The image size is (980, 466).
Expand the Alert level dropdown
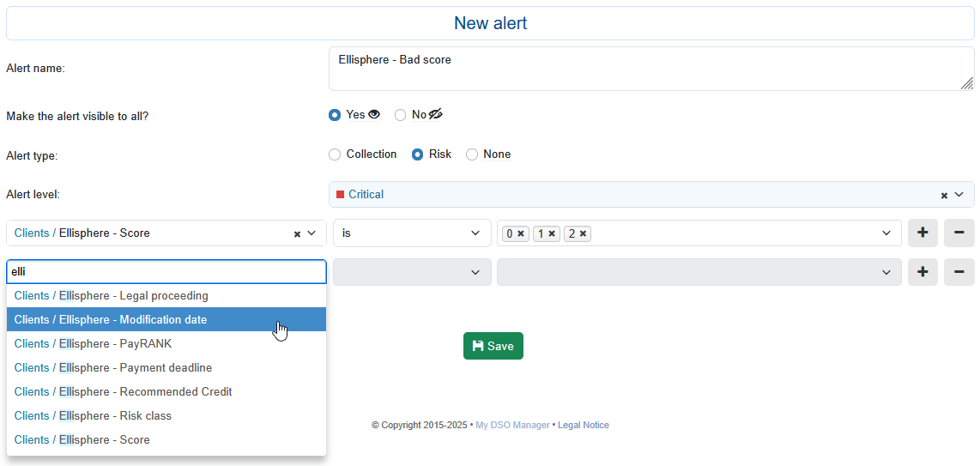(x=959, y=195)
